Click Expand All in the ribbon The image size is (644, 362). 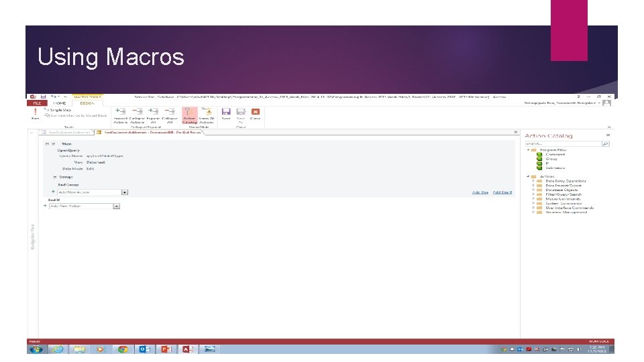coord(153,116)
